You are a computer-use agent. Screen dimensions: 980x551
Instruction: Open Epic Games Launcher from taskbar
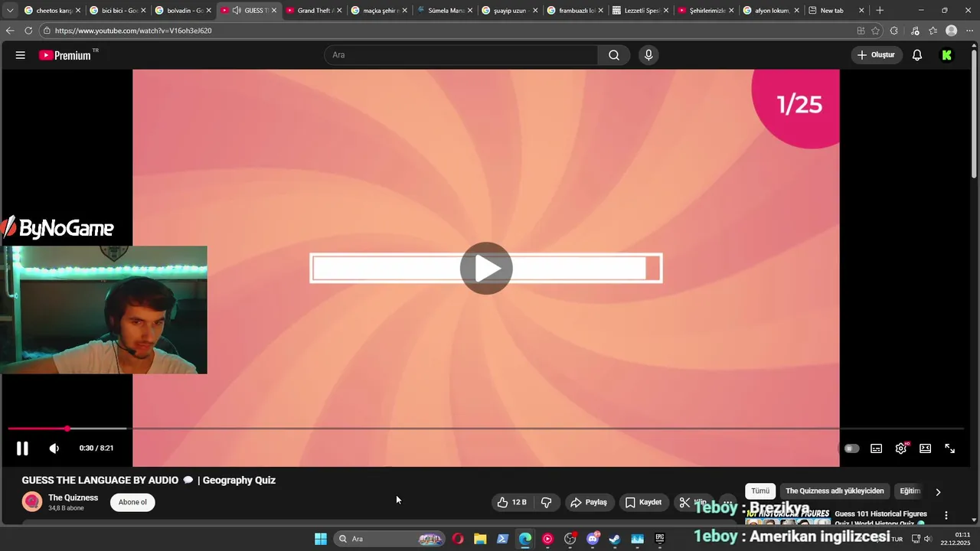pyautogui.click(x=659, y=539)
